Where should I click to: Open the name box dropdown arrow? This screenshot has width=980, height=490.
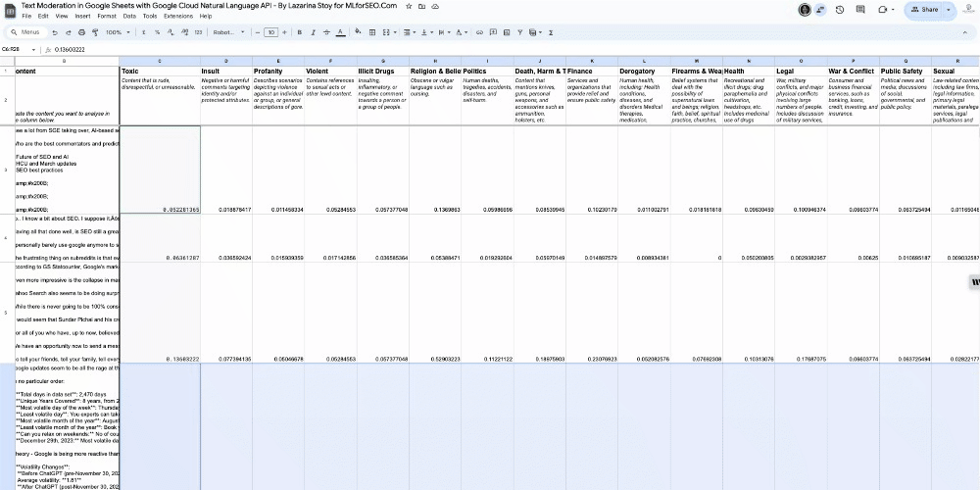tap(33, 49)
